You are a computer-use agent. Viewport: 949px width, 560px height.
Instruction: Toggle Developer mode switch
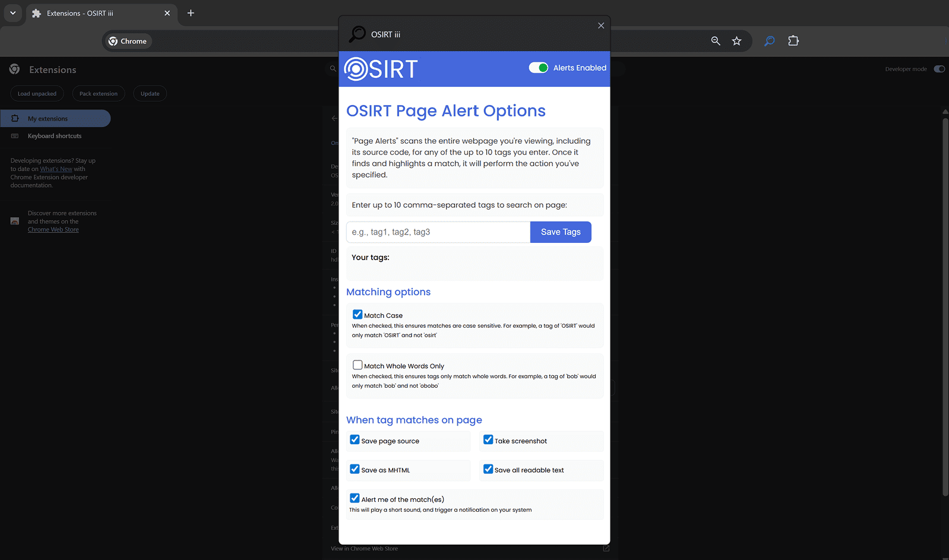(x=939, y=69)
